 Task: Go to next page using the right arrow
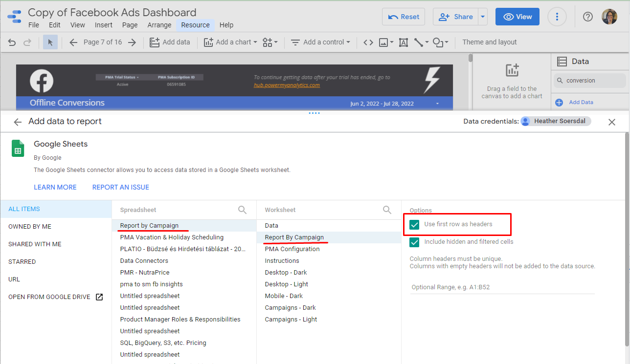point(132,43)
